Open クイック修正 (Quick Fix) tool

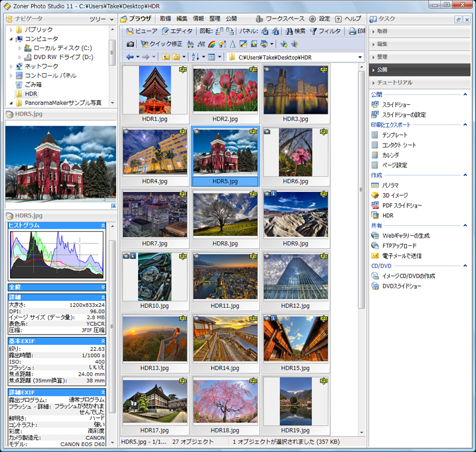(x=161, y=44)
